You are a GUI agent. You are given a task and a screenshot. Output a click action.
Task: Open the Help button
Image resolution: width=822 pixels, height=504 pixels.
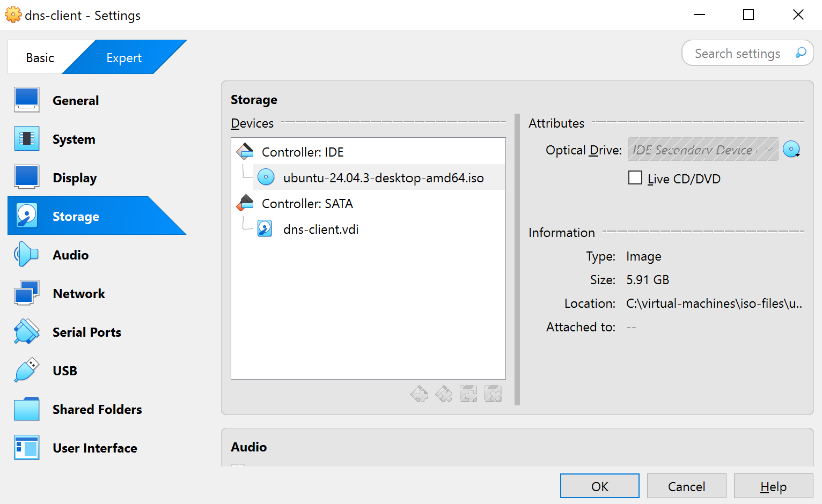point(774,486)
